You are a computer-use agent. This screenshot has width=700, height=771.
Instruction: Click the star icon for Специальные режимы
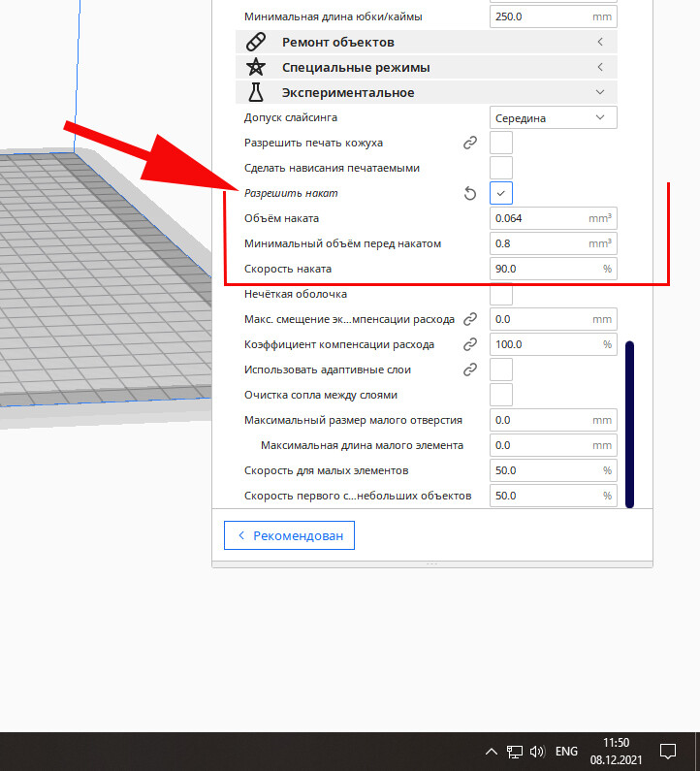(x=256, y=67)
